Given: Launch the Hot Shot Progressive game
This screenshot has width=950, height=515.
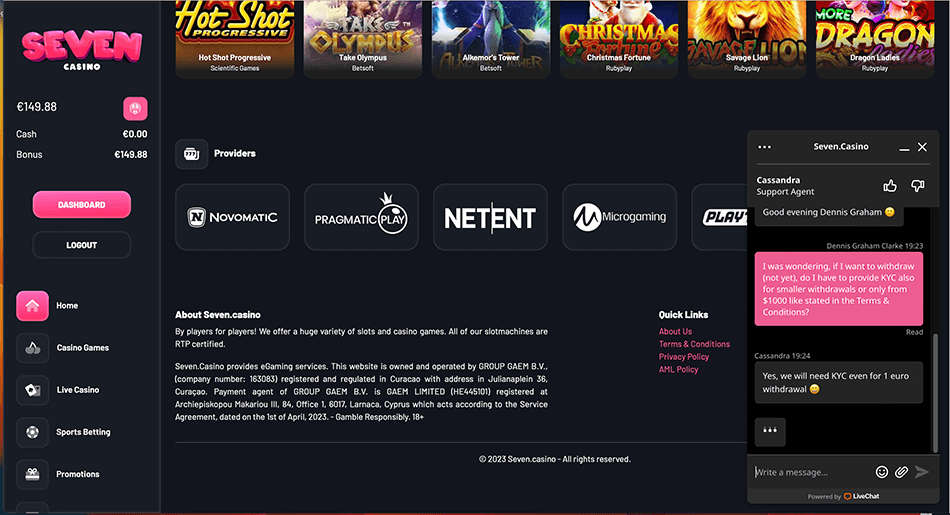Looking at the screenshot, I should (x=234, y=39).
